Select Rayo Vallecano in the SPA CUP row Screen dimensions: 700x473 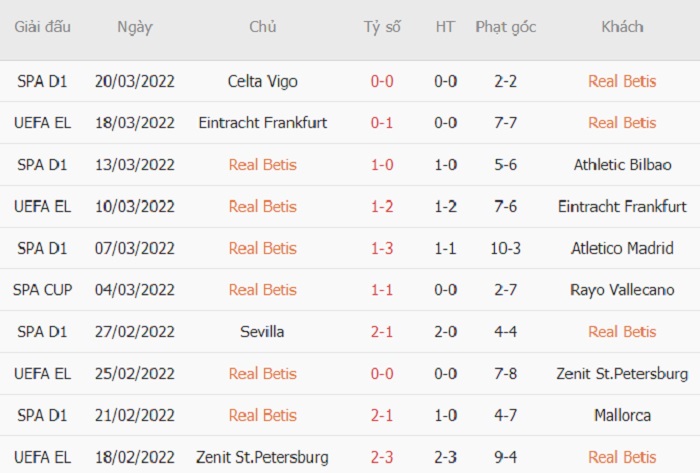622,290
